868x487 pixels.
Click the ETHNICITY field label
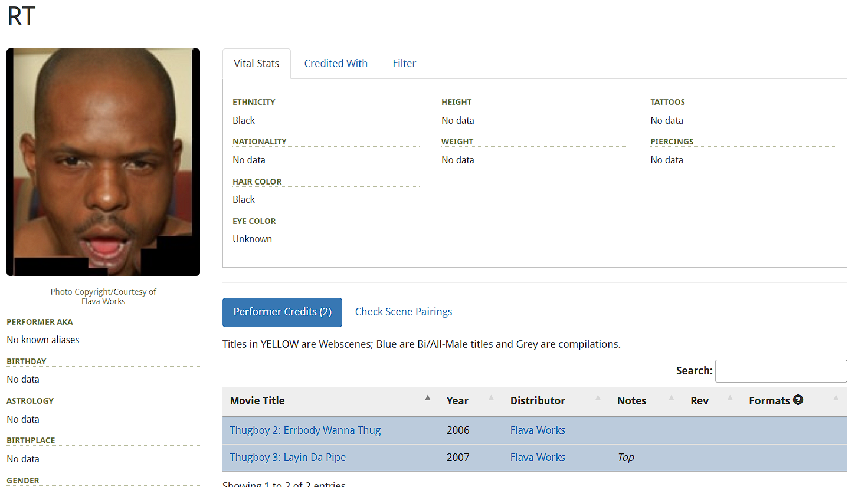click(x=254, y=102)
